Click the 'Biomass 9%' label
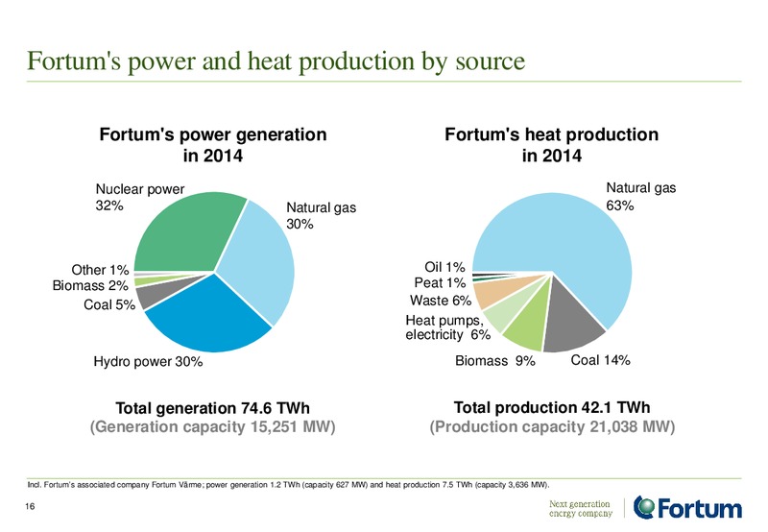Image resolution: width=768 pixels, height=532 pixels. click(x=495, y=361)
